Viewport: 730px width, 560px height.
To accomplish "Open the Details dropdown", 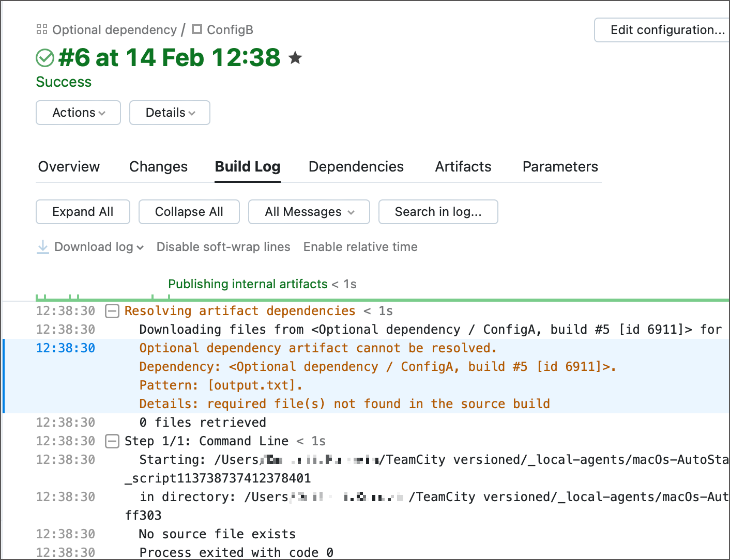I will pyautogui.click(x=170, y=113).
